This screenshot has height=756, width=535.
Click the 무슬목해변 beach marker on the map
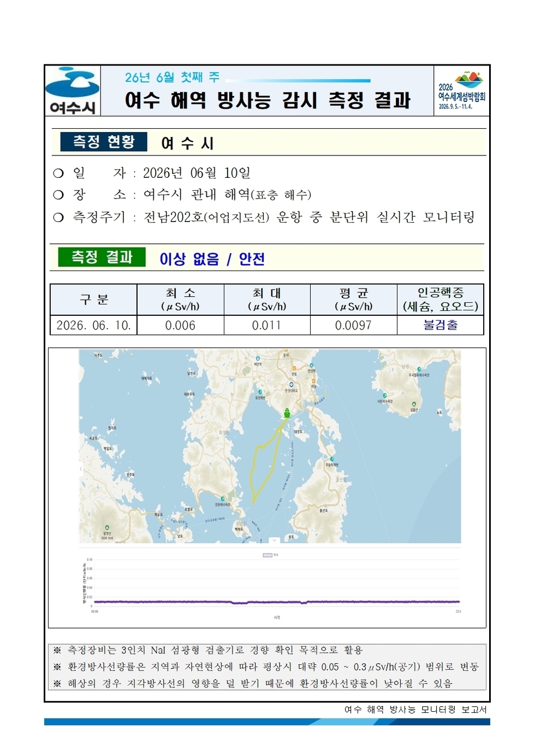pyautogui.click(x=331, y=459)
